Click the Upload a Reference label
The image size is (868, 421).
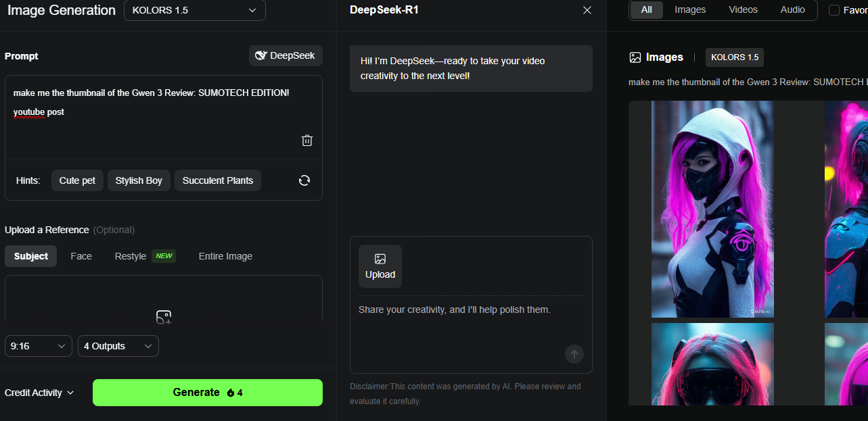pyautogui.click(x=47, y=230)
